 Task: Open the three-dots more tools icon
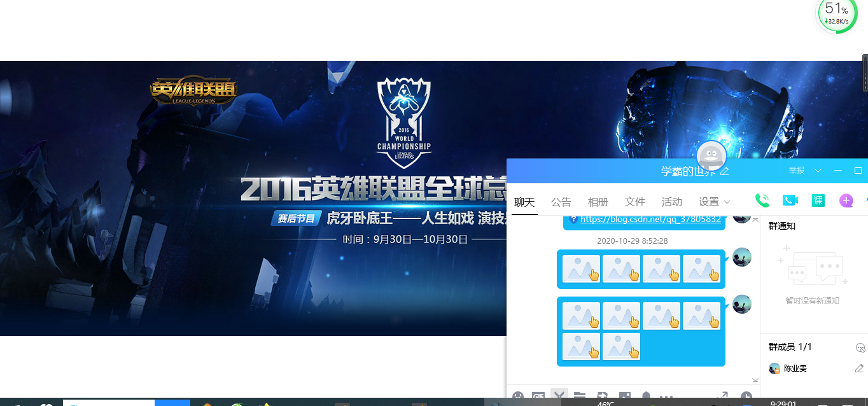coord(666,398)
